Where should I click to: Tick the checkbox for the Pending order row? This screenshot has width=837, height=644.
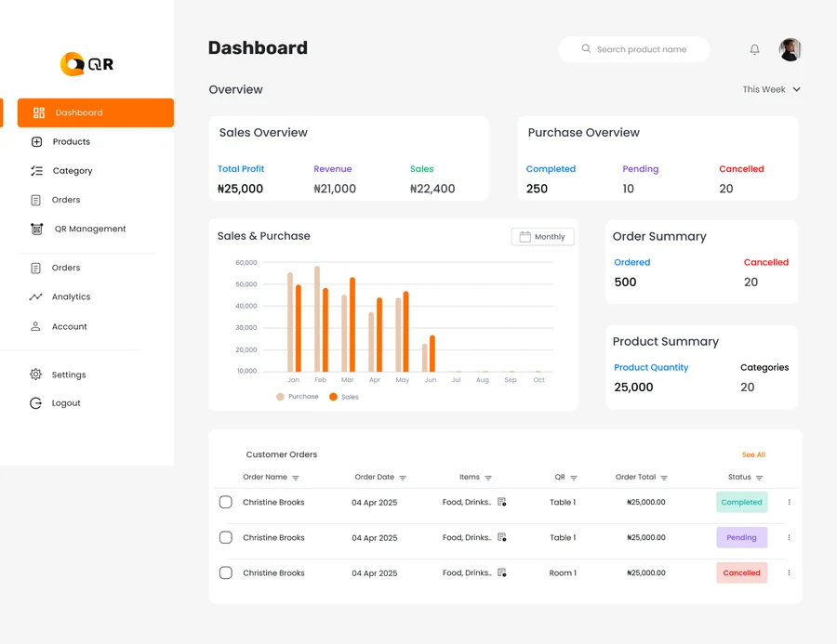226,537
